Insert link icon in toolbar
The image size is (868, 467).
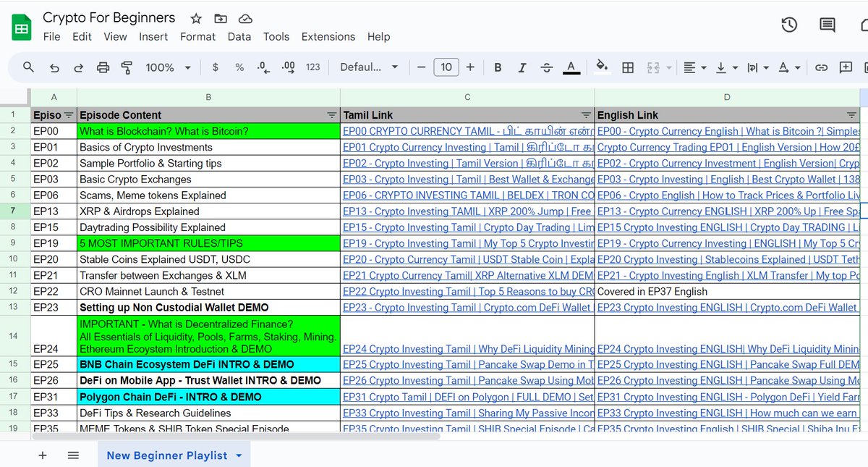pos(821,67)
